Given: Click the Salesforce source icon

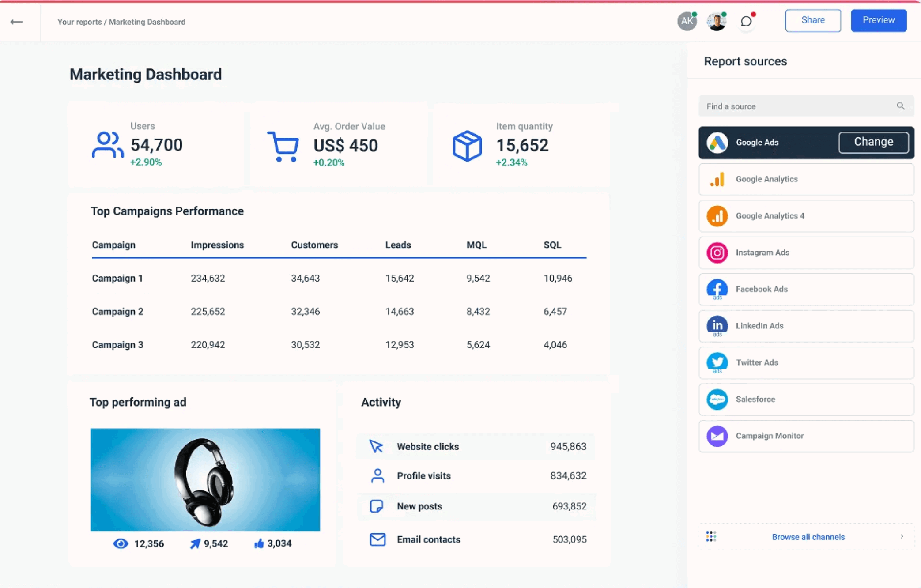Looking at the screenshot, I should pos(717,399).
